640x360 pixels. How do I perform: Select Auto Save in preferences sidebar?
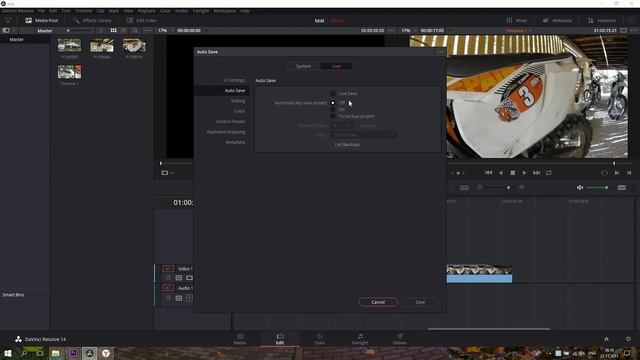[x=222, y=91]
